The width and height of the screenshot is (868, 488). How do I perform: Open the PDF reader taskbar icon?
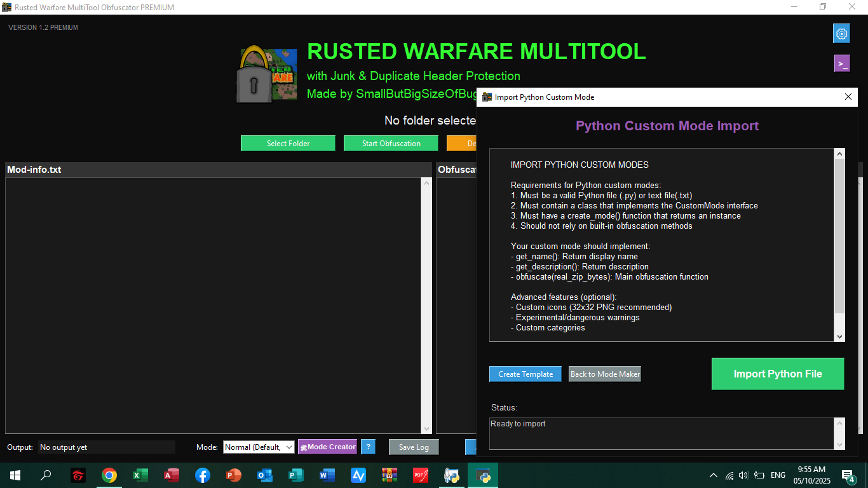[x=421, y=475]
